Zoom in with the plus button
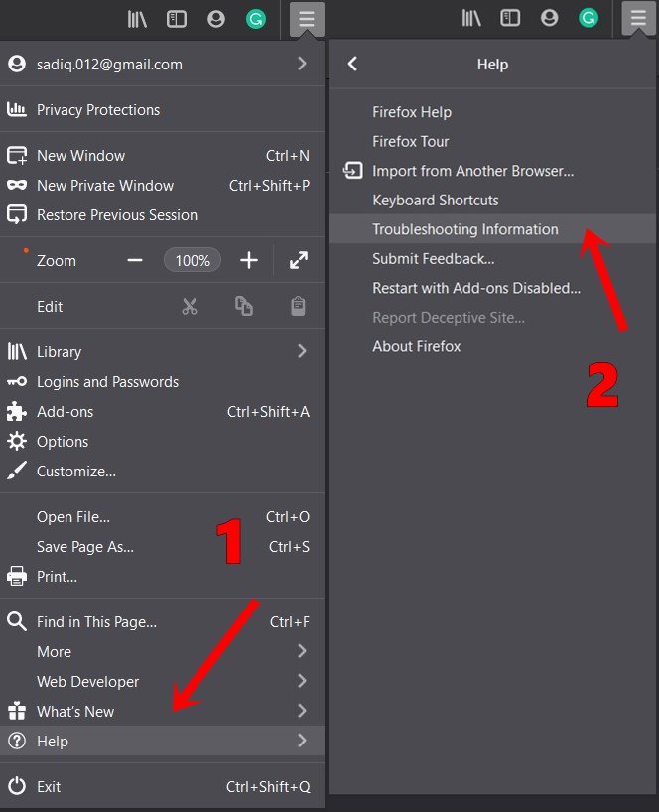This screenshot has width=659, height=812. tap(249, 260)
